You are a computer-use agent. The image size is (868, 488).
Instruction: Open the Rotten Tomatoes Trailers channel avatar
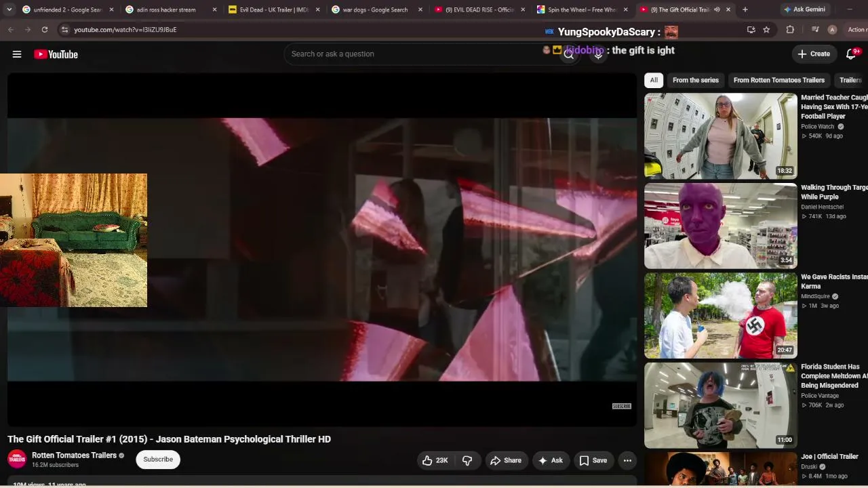click(17, 460)
